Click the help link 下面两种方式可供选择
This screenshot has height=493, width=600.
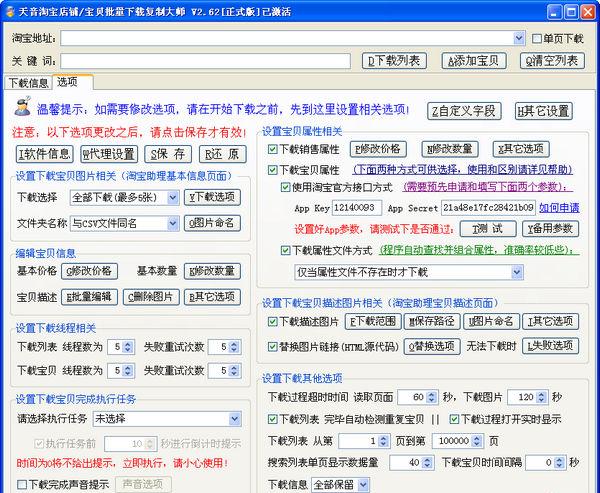click(462, 169)
